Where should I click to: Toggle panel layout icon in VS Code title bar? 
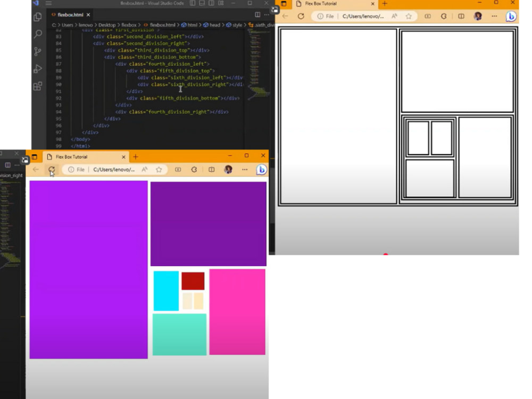click(x=202, y=3)
